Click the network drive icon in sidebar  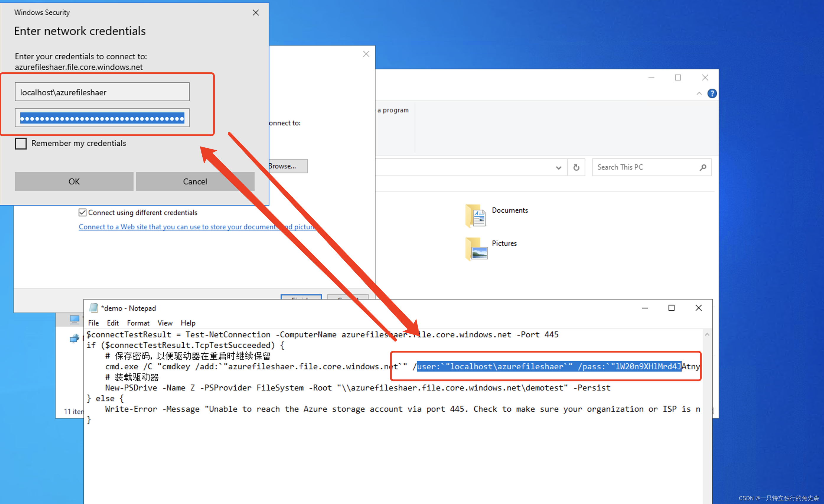point(74,339)
